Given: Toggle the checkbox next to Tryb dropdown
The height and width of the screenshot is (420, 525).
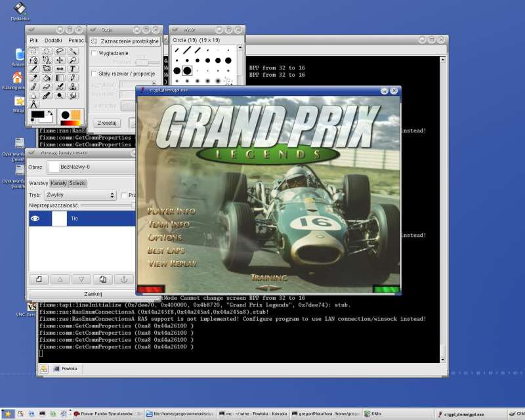Looking at the screenshot, I should tap(124, 195).
